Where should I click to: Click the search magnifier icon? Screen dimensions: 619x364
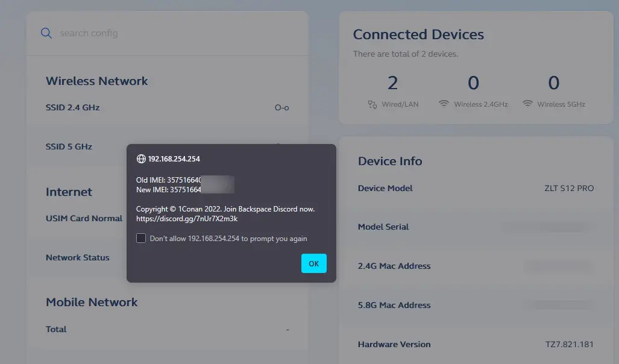(46, 33)
